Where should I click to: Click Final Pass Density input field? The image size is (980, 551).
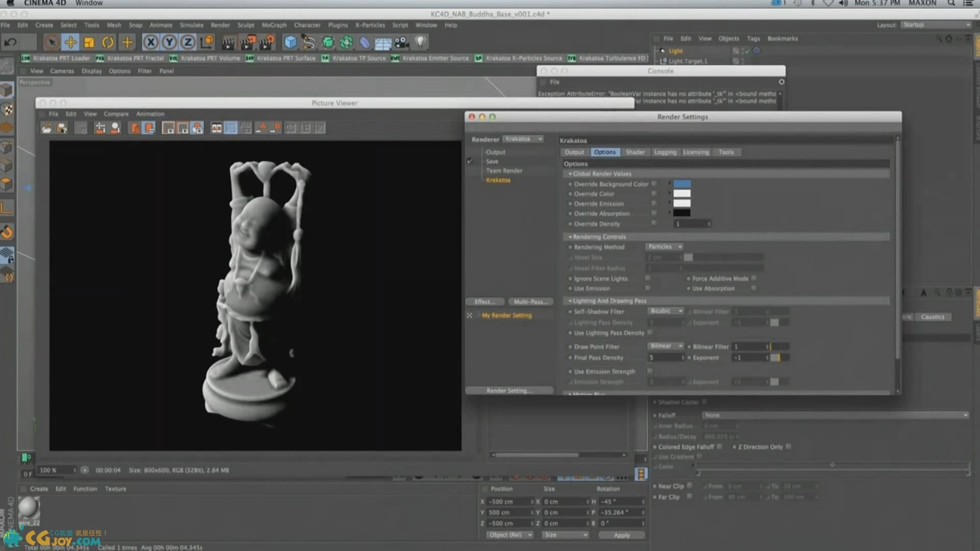click(x=665, y=358)
